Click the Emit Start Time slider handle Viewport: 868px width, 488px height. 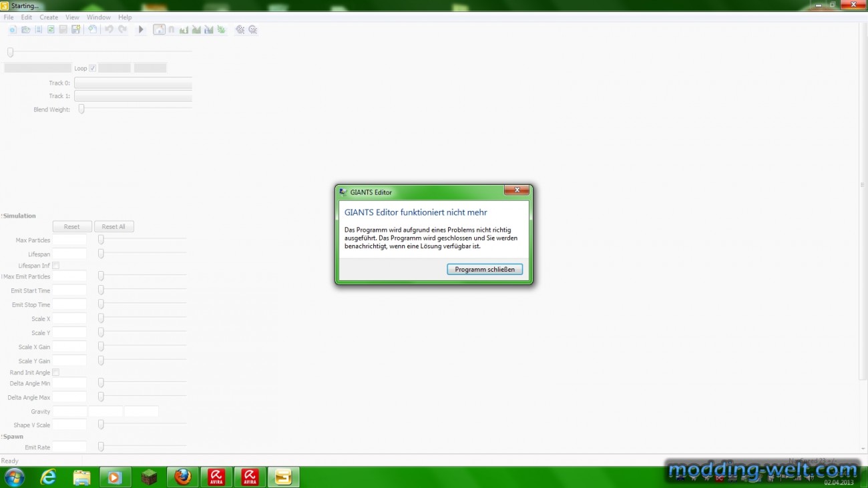click(x=101, y=290)
